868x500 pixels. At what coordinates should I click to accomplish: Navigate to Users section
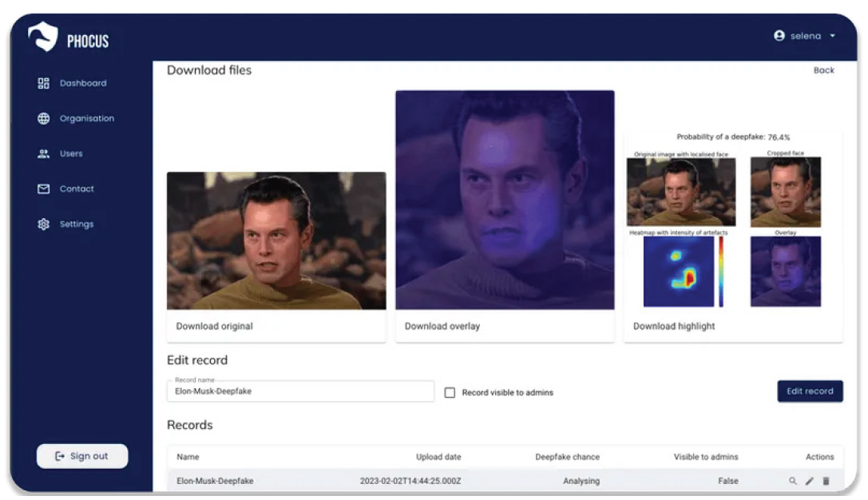tap(71, 153)
